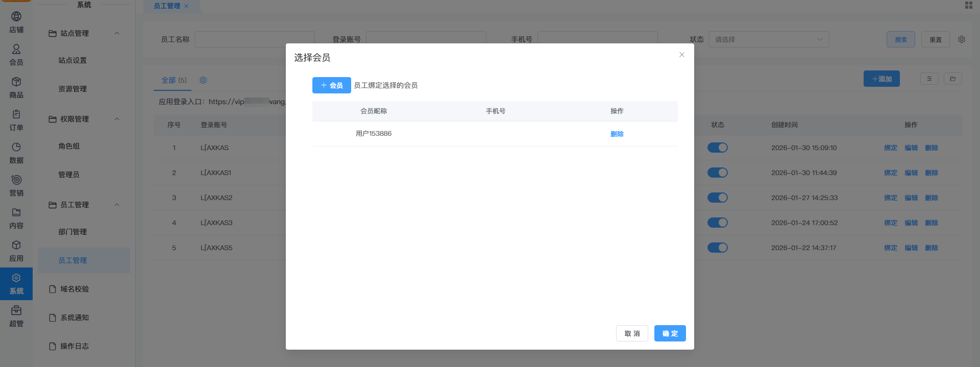Select the 系统 sidebar section

tap(16, 284)
